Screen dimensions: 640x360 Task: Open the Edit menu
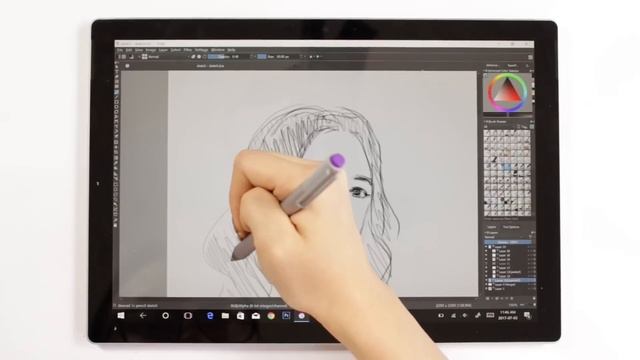129,50
